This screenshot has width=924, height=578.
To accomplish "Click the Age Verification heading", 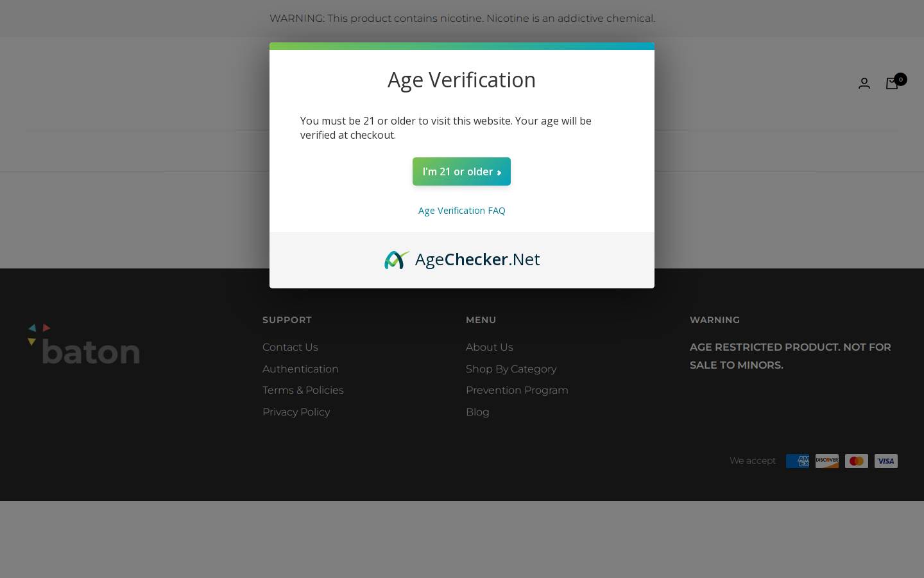I will click(461, 80).
